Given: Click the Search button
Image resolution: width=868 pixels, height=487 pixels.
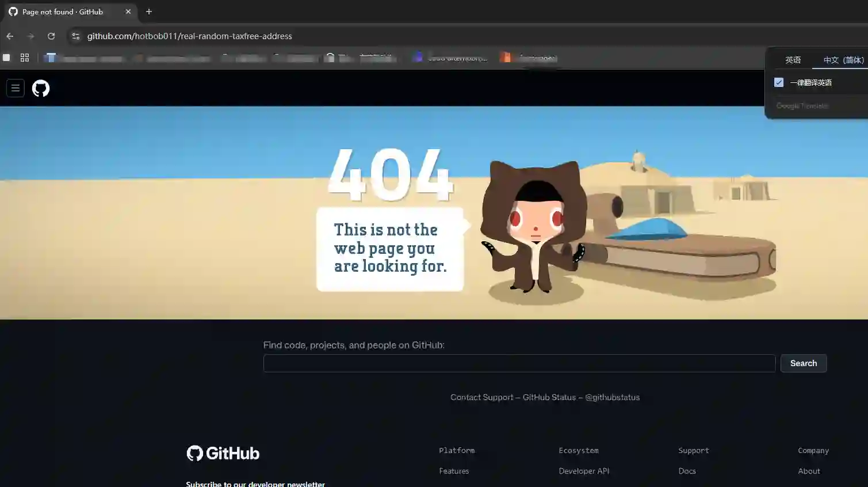Looking at the screenshot, I should 803,363.
